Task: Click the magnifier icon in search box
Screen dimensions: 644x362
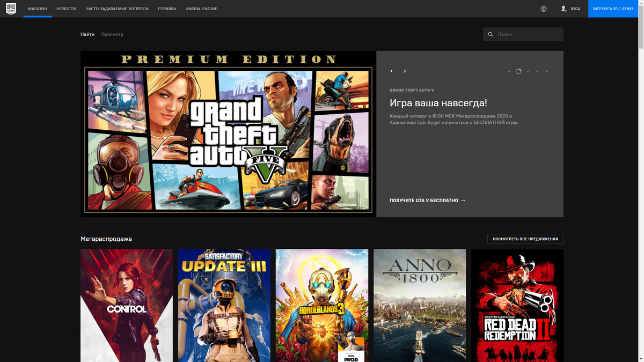Action: [491, 34]
